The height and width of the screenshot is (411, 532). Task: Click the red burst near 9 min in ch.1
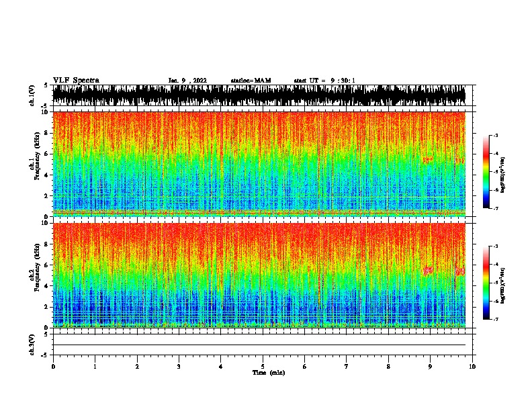click(x=427, y=160)
